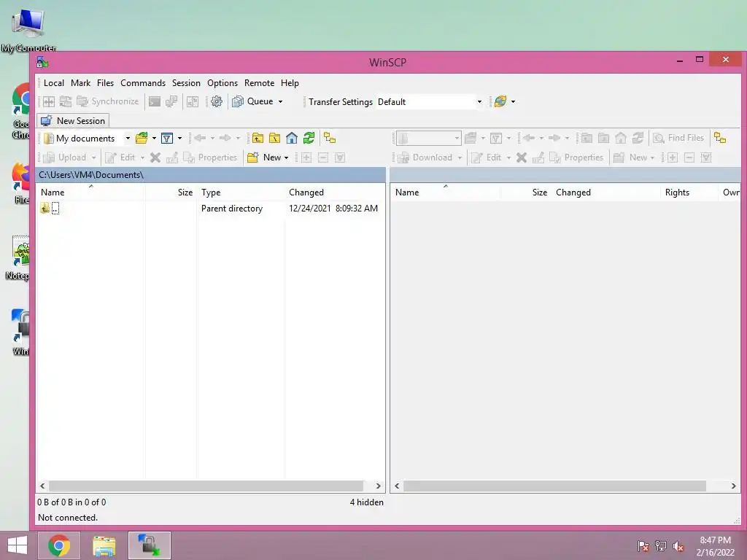
Task: Open the Files menu
Action: 105,83
